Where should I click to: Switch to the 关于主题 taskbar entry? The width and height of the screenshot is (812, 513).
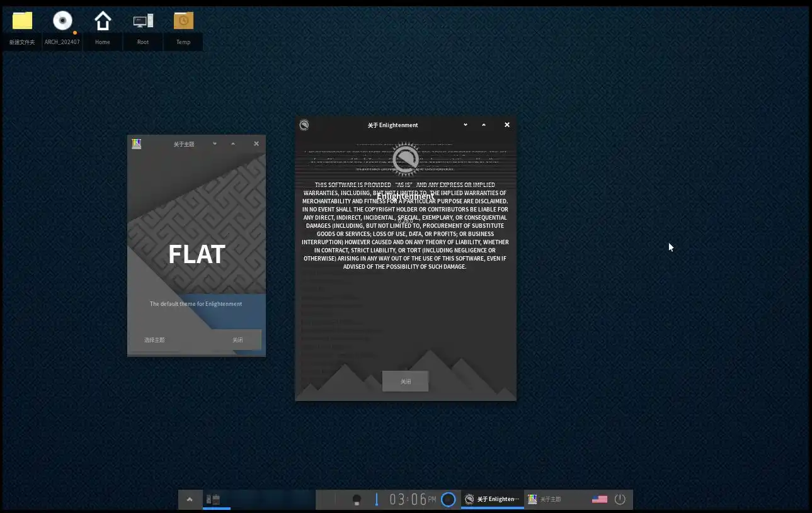coord(554,499)
